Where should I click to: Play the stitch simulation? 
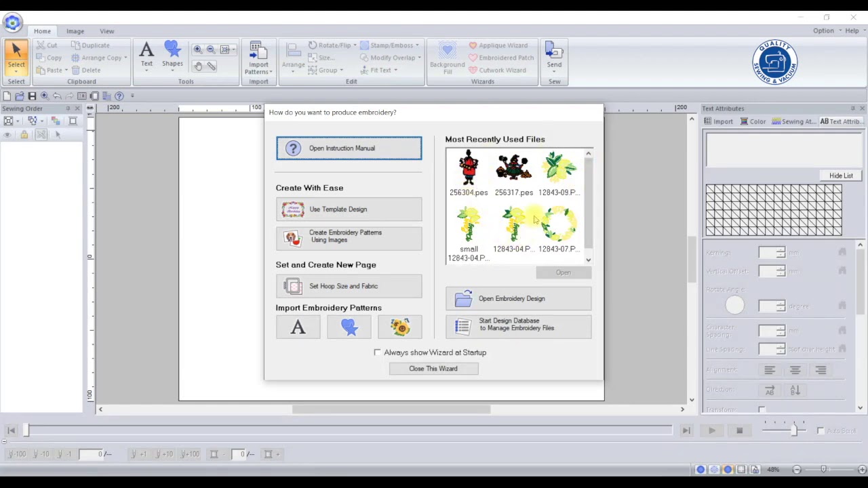click(x=712, y=430)
